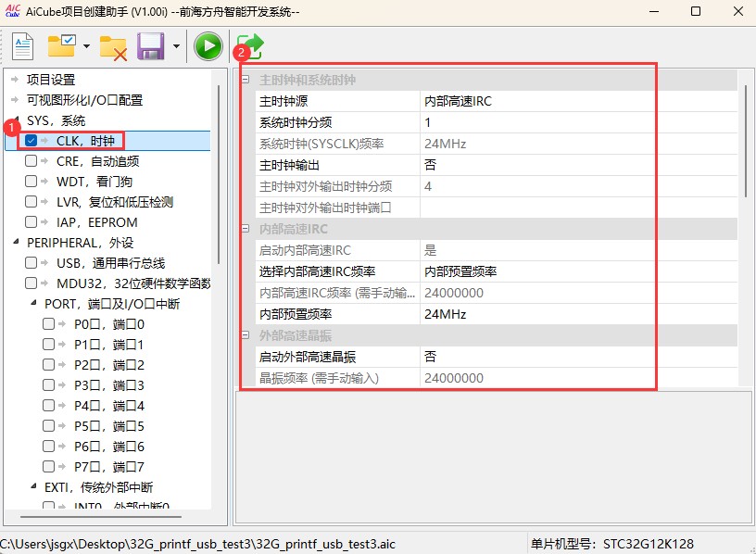Image resolution: width=756 pixels, height=554 pixels.
Task: Enable the IAP, EEPROM checkbox
Action: click(x=31, y=221)
